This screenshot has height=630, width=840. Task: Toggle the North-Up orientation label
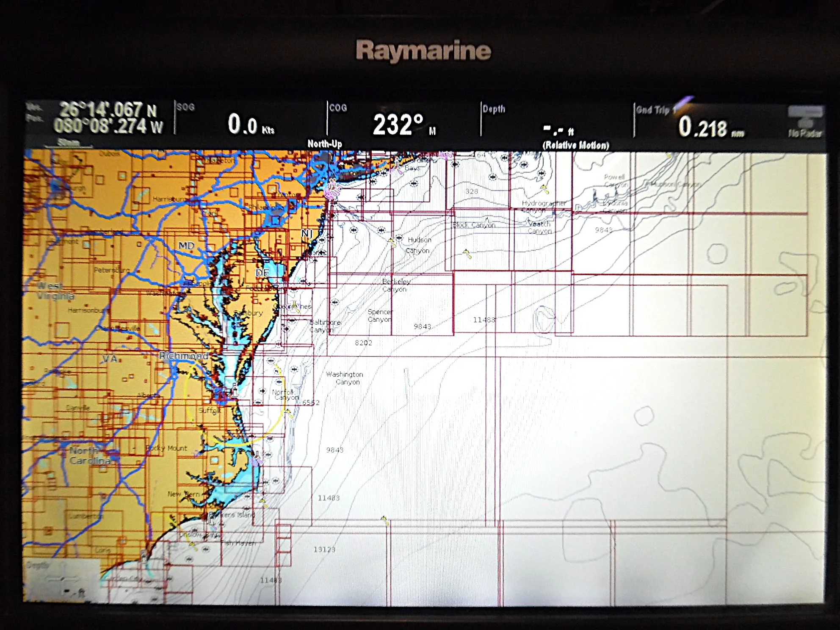click(x=325, y=144)
